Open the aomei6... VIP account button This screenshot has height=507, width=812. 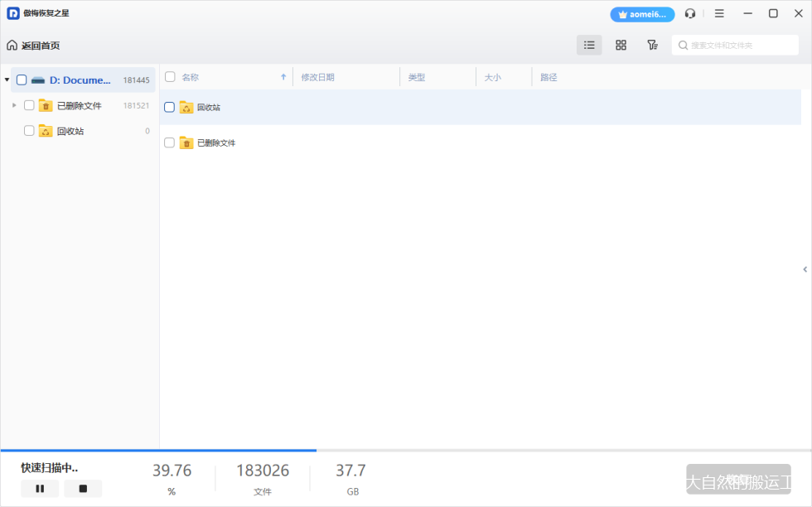642,15
